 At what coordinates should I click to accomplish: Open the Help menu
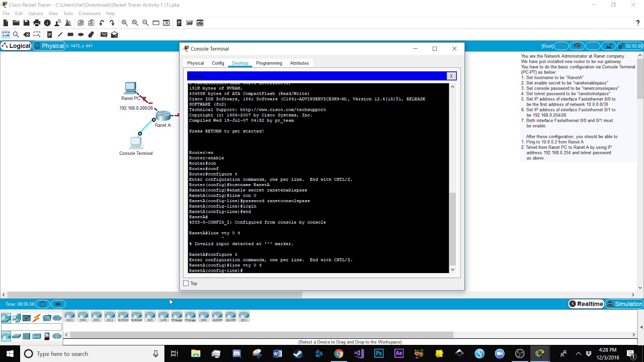(x=110, y=14)
